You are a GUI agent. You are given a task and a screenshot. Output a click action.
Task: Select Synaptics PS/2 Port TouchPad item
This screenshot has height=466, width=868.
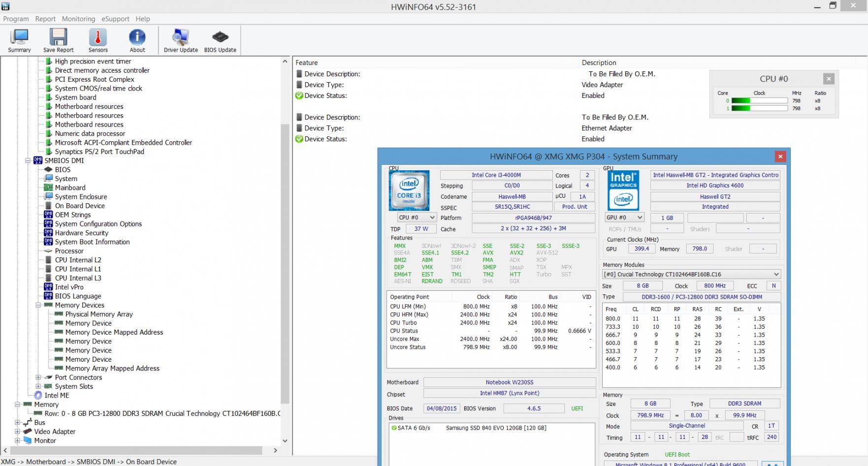[99, 152]
